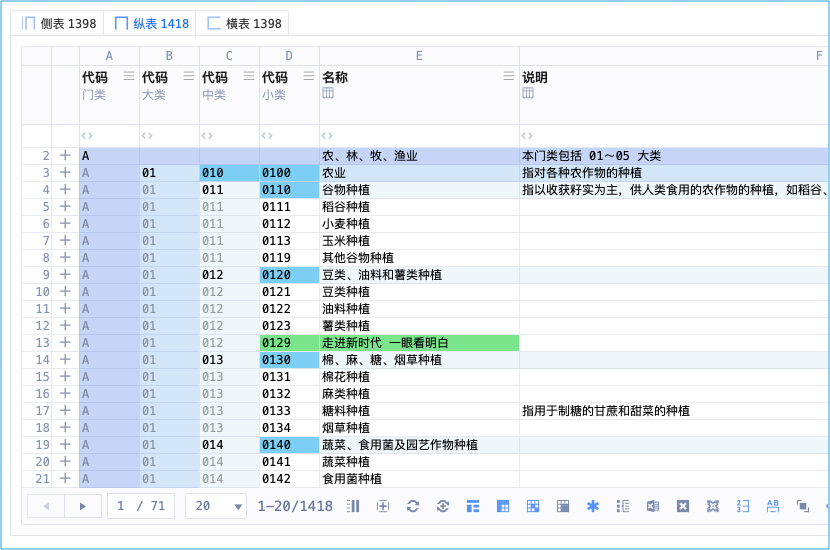Viewport: 830px width, 550px height.
Task: Click the cell 稻谷种植
Action: tap(419, 207)
